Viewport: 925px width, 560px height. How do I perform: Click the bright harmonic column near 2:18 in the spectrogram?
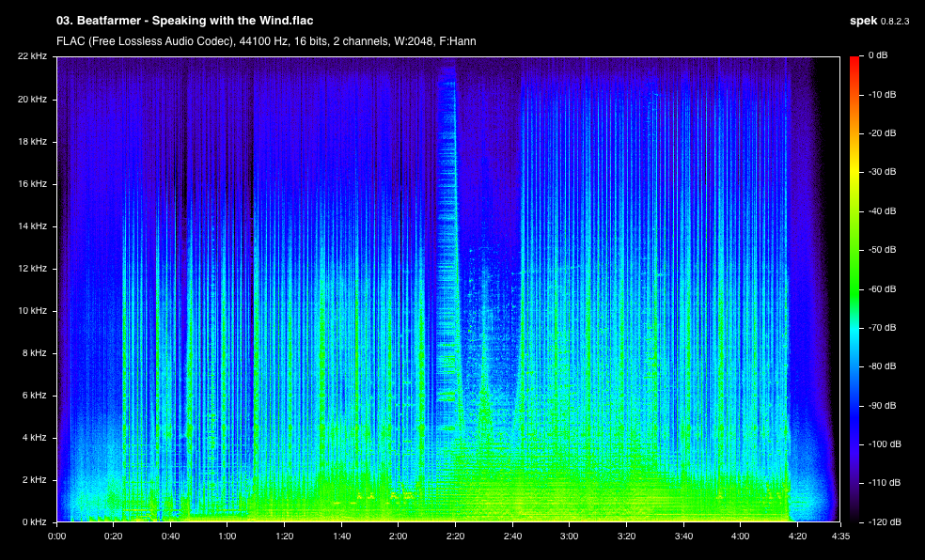click(x=447, y=247)
